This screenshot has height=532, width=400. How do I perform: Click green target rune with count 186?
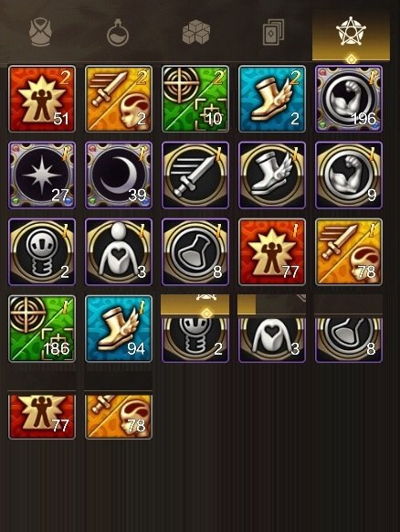coord(42,328)
